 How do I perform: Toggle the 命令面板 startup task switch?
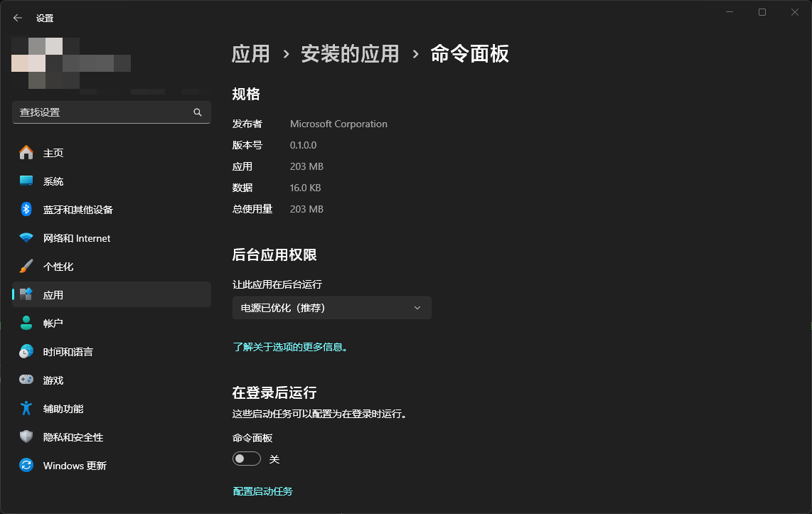(x=246, y=459)
